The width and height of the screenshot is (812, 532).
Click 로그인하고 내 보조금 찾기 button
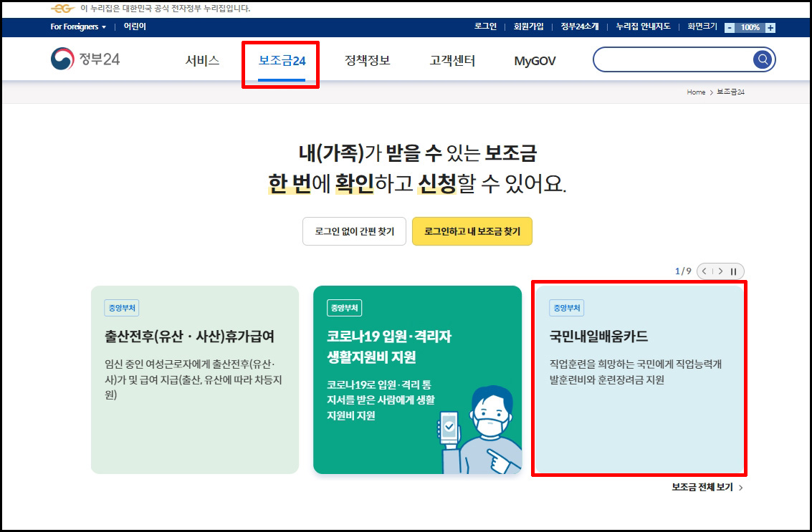tap(472, 231)
